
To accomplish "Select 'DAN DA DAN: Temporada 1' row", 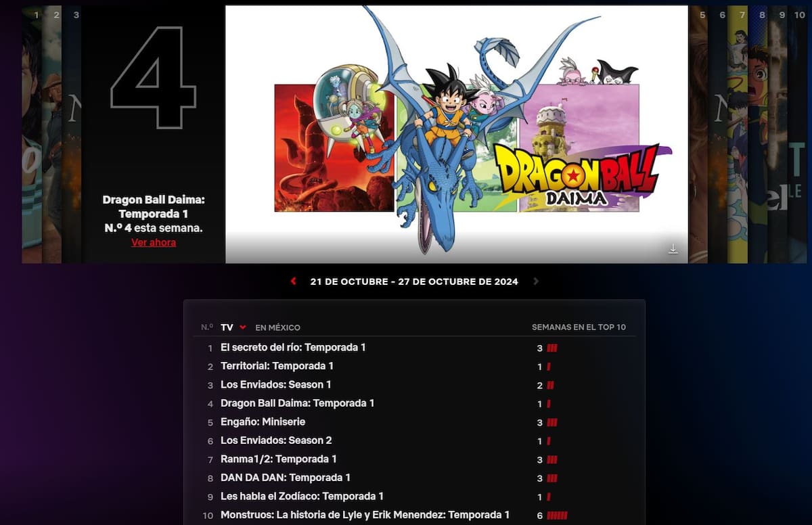I will [x=414, y=478].
